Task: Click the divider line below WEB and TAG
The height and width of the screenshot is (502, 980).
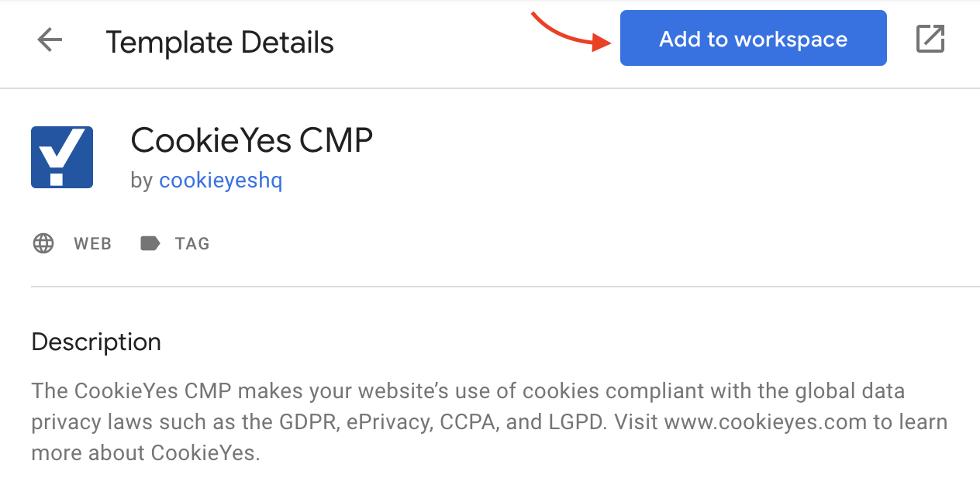Action: point(506,287)
